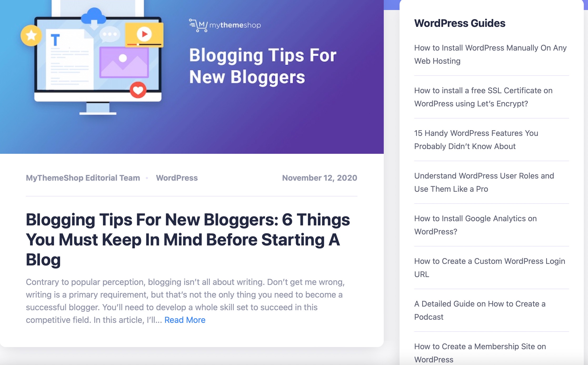Click the Read More link
The width and height of the screenshot is (588, 365).
click(184, 320)
